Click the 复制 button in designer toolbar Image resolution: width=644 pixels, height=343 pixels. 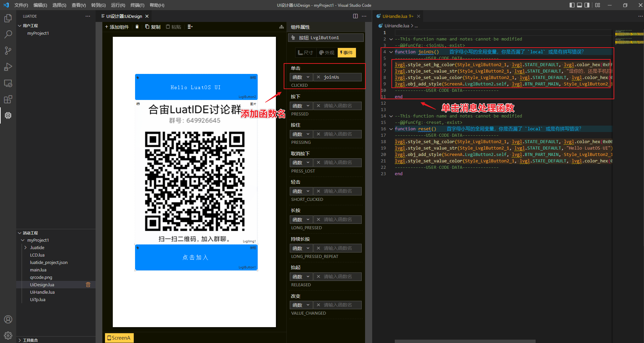(153, 27)
